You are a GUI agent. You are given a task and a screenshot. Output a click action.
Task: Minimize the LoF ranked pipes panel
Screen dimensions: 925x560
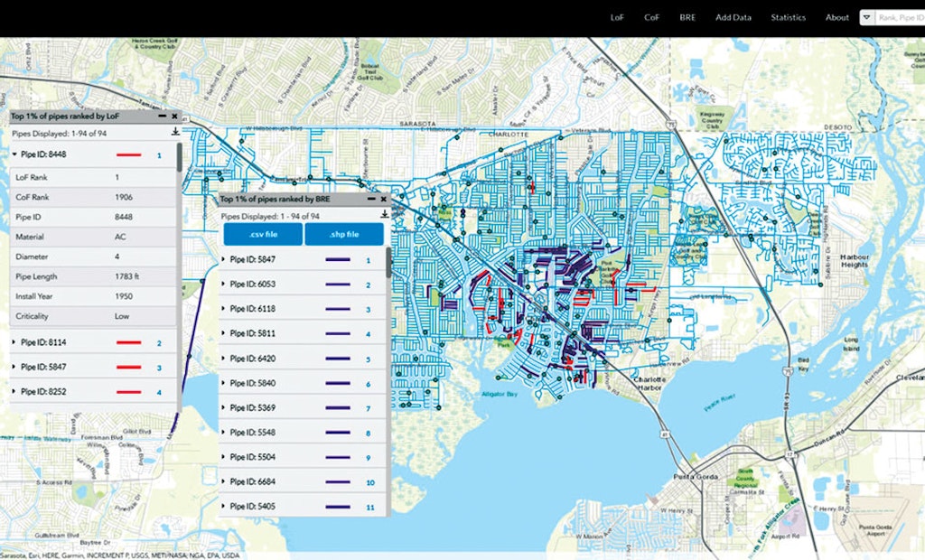pos(163,117)
